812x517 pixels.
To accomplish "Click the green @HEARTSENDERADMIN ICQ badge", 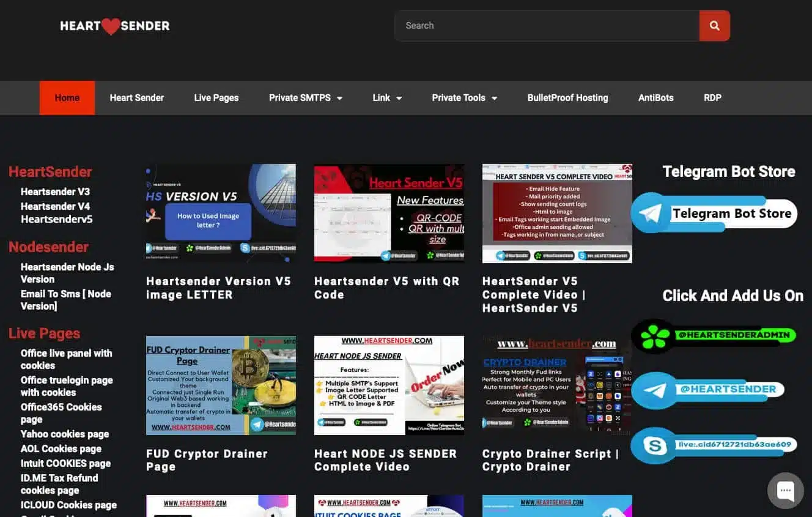I will click(714, 335).
